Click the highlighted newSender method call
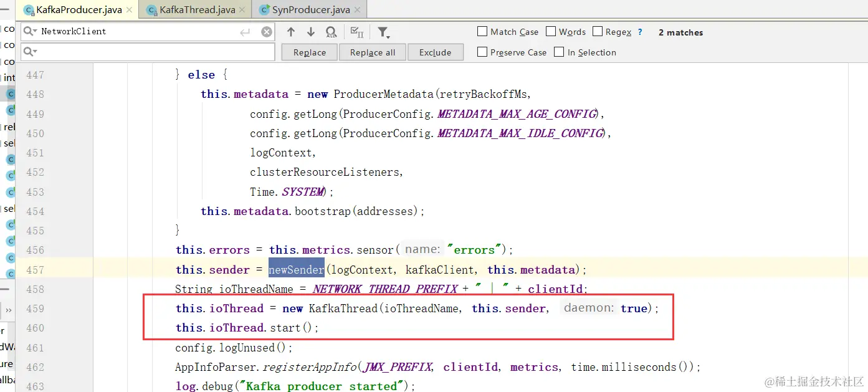 (297, 270)
